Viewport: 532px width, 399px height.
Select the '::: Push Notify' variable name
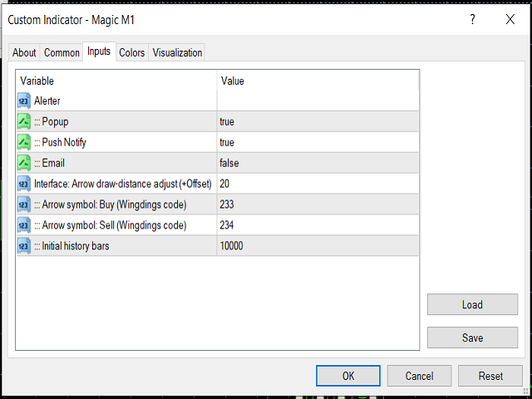point(60,142)
